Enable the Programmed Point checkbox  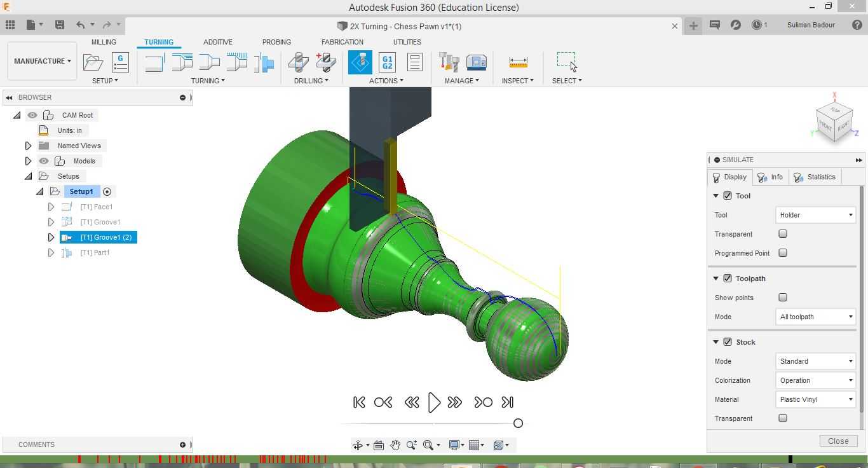[x=783, y=253]
